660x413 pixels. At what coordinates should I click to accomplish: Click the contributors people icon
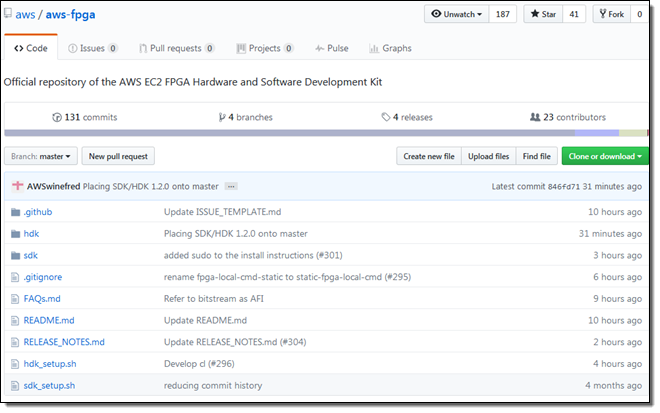(535, 117)
